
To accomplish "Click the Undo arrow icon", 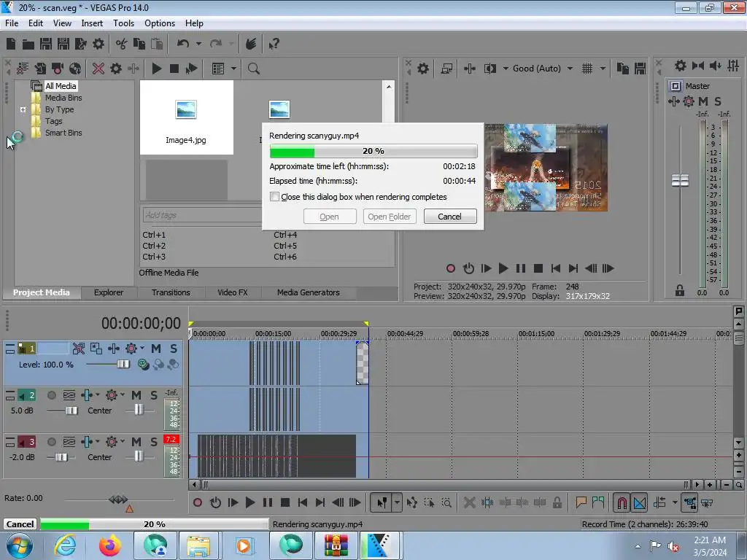I will [183, 44].
